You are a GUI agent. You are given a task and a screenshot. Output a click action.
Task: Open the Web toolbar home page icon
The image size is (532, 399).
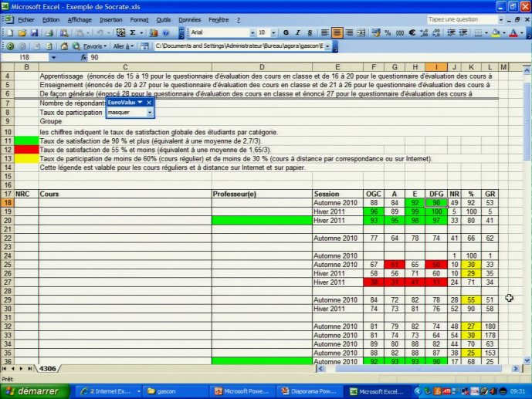click(64, 46)
